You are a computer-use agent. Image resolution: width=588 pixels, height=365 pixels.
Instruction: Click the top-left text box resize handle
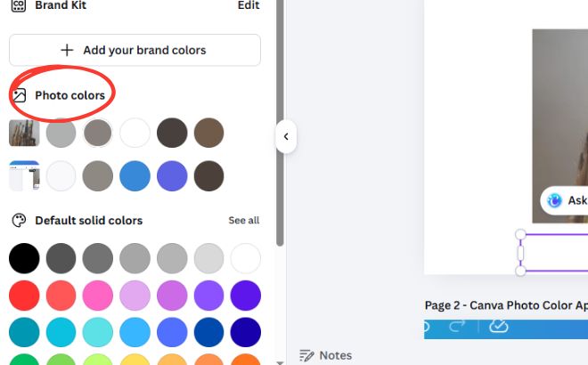point(520,235)
